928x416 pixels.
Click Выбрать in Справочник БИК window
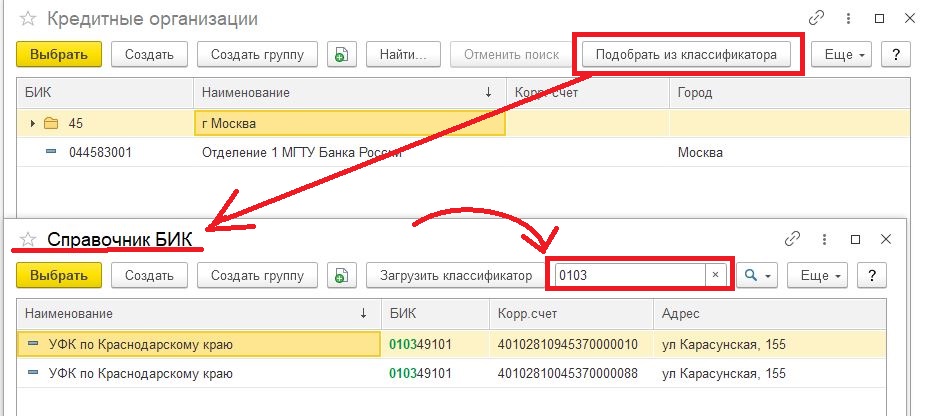59,276
